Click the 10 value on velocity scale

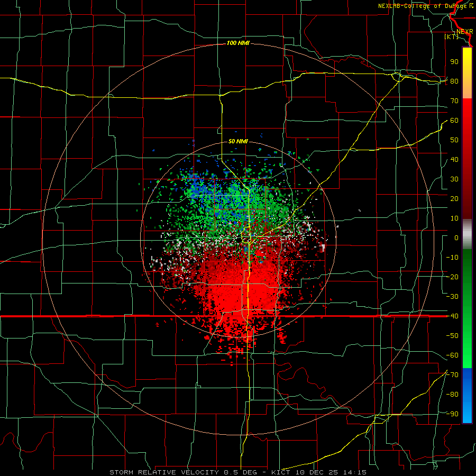(454, 218)
